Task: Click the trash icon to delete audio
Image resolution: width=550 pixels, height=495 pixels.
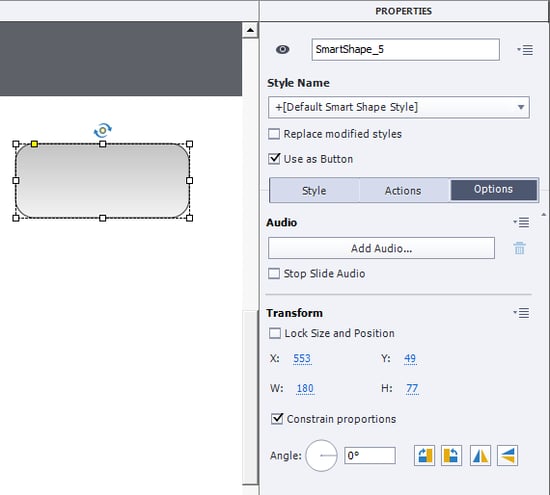Action: (x=519, y=248)
